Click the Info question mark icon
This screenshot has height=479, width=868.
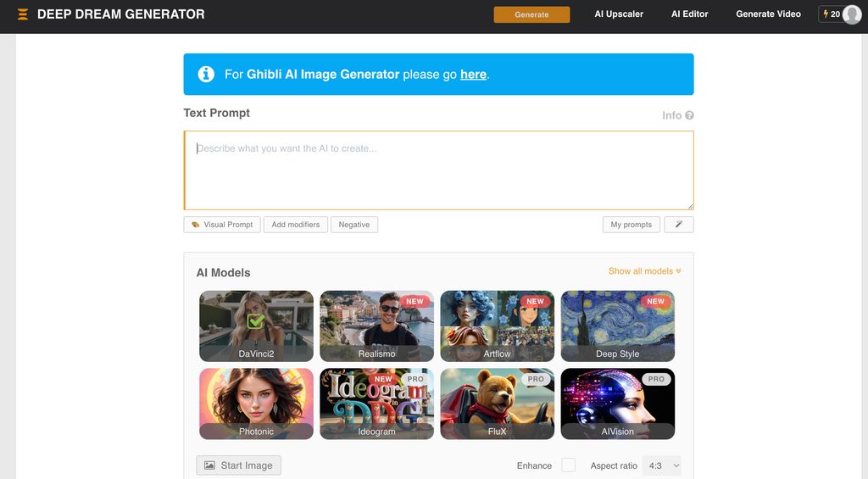(x=689, y=115)
